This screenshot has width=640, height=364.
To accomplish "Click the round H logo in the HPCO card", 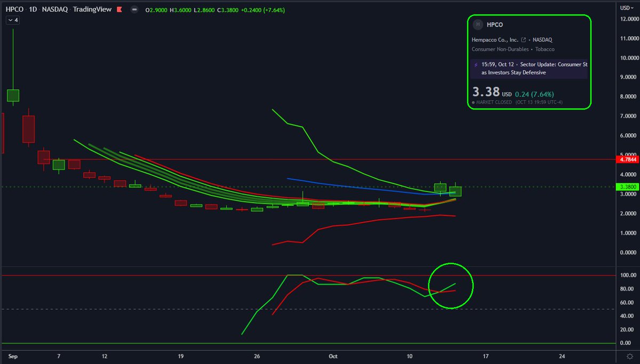I will click(477, 25).
